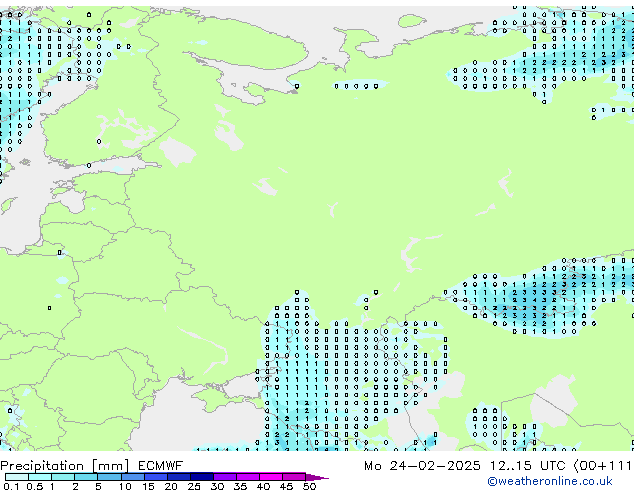Image resolution: width=634 pixels, height=490 pixels.
Task: Click the legend value 20
Action: [x=171, y=486]
